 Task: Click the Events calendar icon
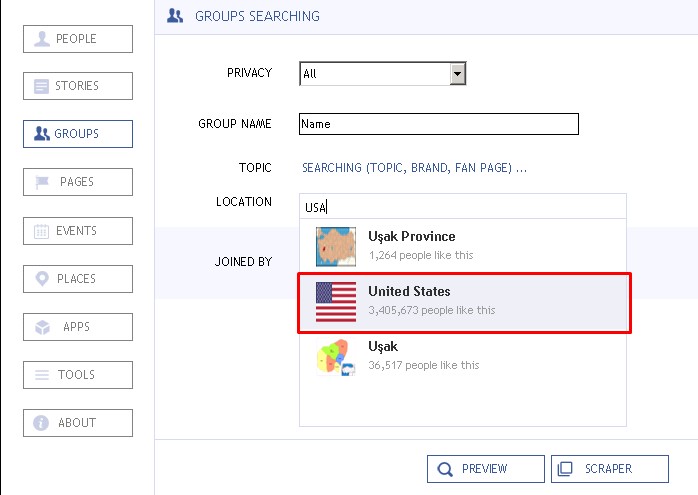[41, 231]
